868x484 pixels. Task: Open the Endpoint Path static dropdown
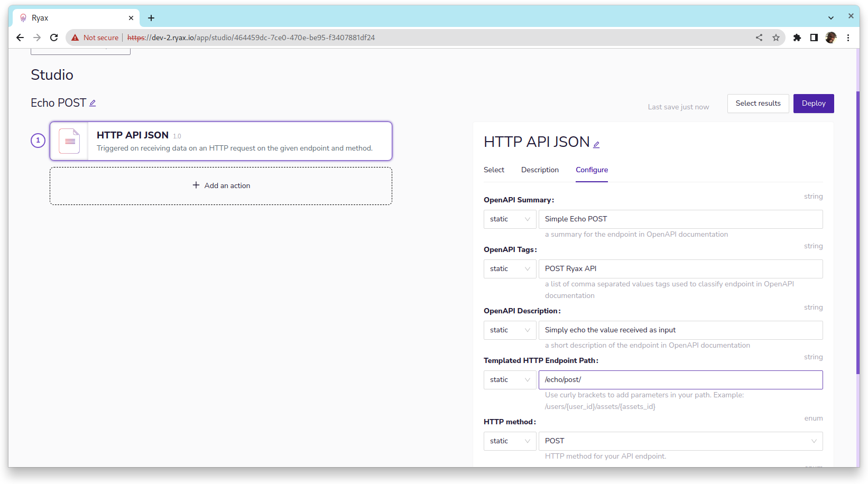click(509, 379)
